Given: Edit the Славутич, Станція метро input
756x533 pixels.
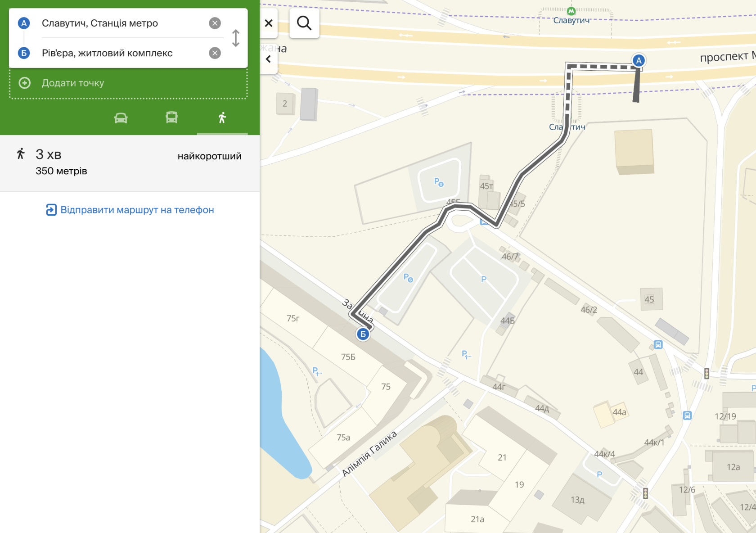Looking at the screenshot, I should (x=121, y=23).
